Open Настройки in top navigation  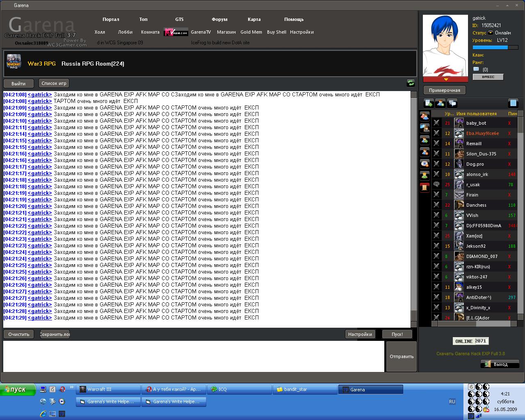point(302,32)
